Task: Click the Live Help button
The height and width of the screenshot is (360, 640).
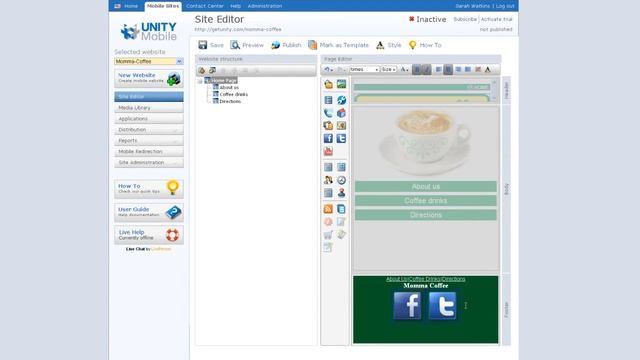Action: [x=149, y=235]
